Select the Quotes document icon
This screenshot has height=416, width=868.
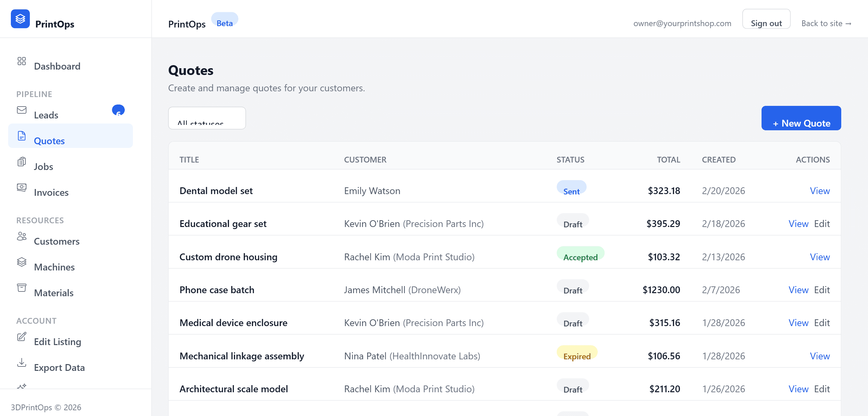pyautogui.click(x=21, y=136)
